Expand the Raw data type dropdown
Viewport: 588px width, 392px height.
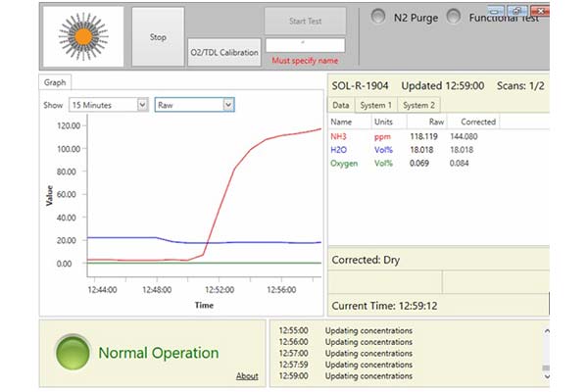click(x=194, y=104)
